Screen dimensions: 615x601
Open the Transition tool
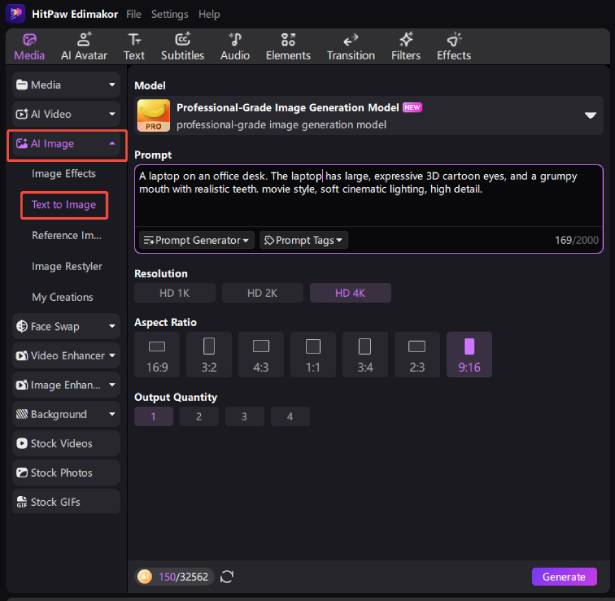tap(351, 47)
